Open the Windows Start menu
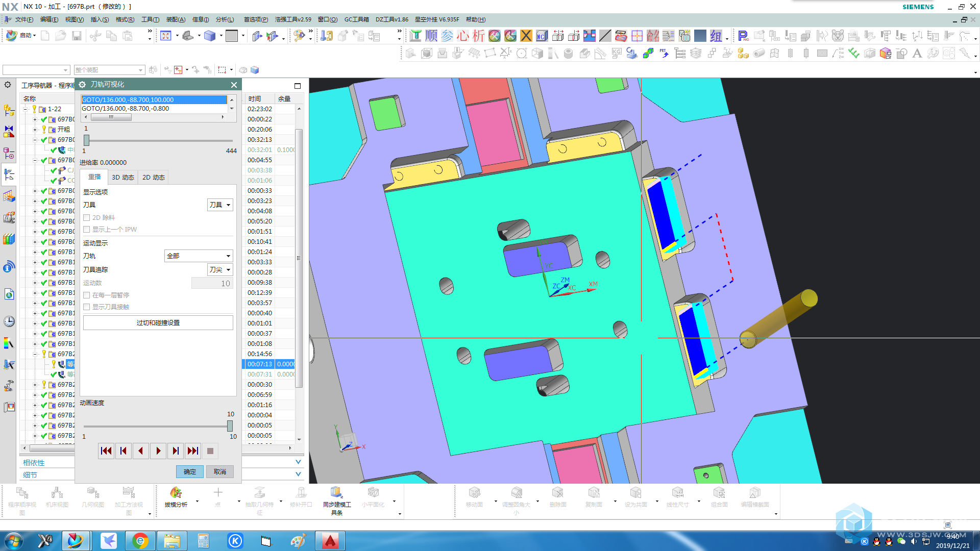This screenshot has height=551, width=980. click(x=14, y=541)
